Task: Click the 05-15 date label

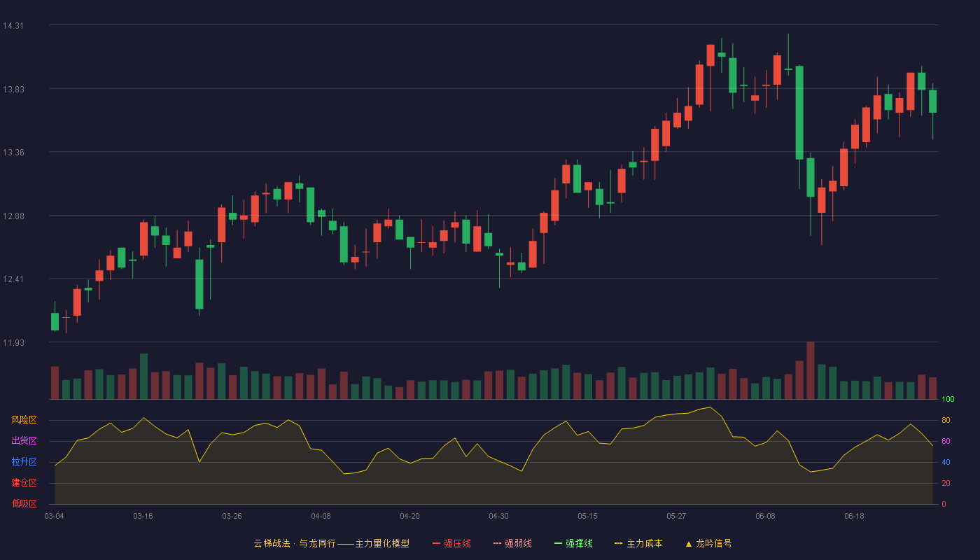Action: pos(587,516)
